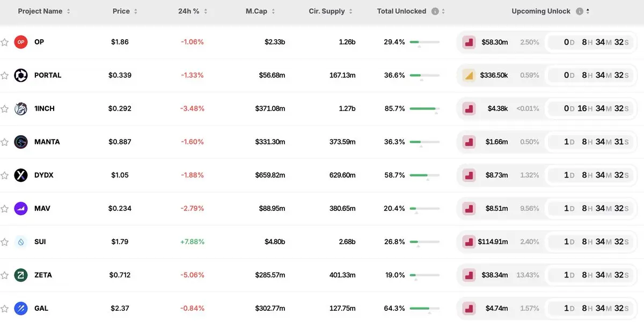Image resolution: width=644 pixels, height=322 pixels.
Task: Click MAV price $0.234
Action: [x=120, y=208]
